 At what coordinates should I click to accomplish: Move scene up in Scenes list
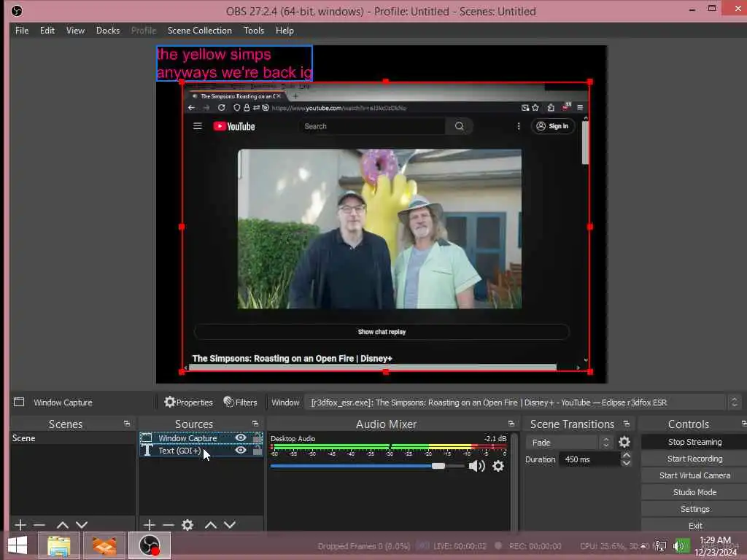pos(63,525)
